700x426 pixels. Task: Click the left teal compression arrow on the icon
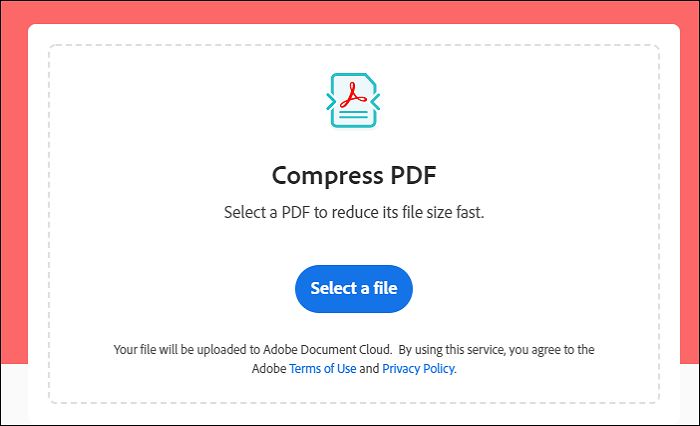[331, 101]
